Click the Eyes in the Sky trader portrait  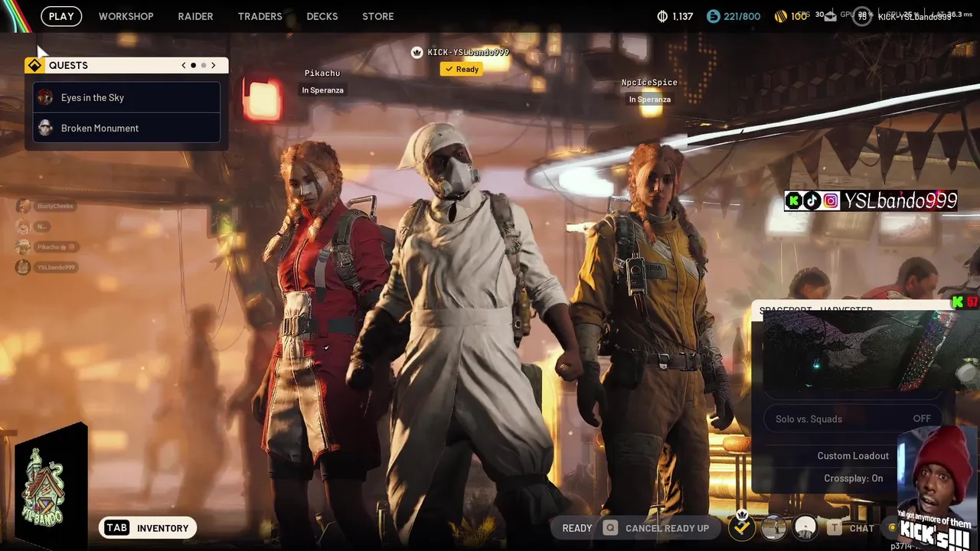45,97
